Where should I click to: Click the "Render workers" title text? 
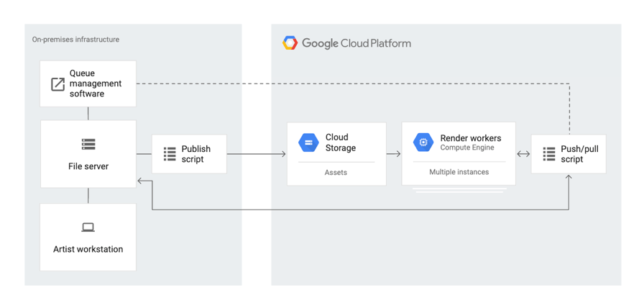point(471,138)
